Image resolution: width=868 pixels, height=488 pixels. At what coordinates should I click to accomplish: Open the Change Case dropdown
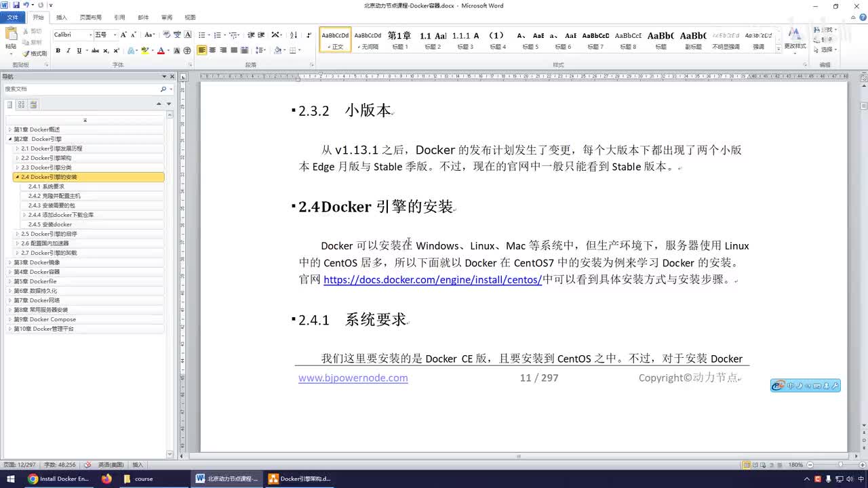tap(149, 35)
